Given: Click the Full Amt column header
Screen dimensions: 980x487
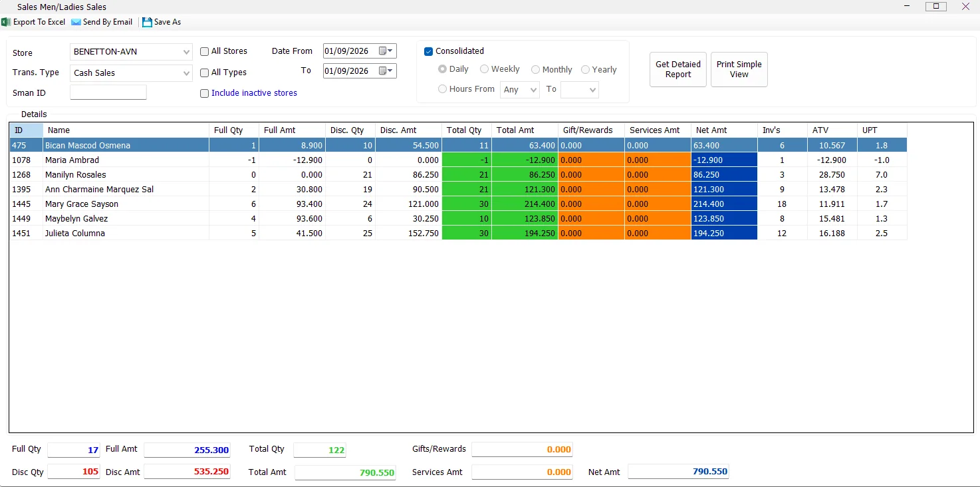Looking at the screenshot, I should pyautogui.click(x=293, y=130).
